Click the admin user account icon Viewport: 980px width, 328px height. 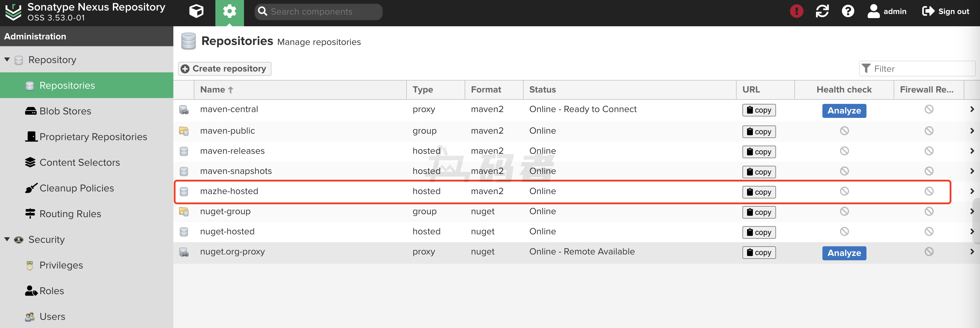[873, 11]
